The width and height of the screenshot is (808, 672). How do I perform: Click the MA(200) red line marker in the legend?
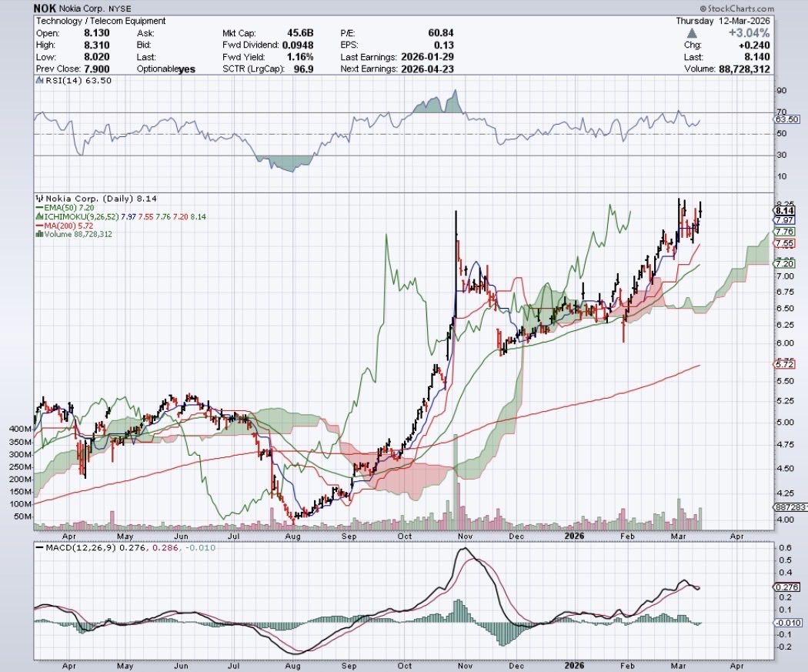point(39,226)
